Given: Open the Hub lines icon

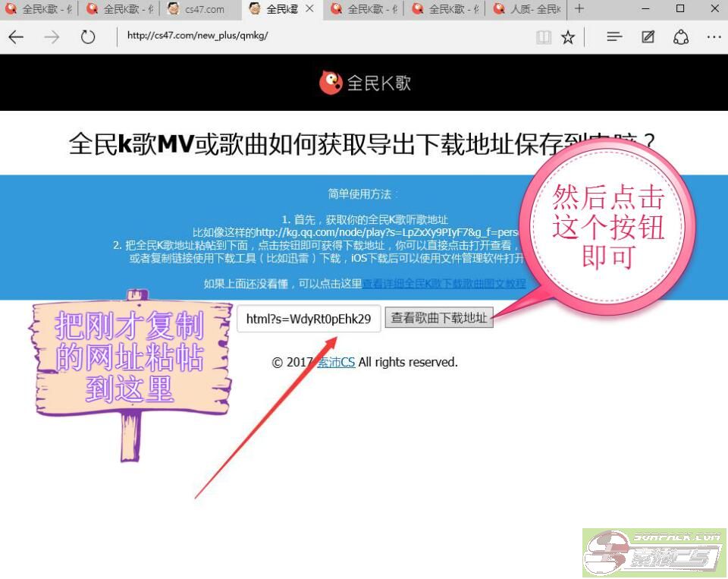Looking at the screenshot, I should tap(614, 36).
